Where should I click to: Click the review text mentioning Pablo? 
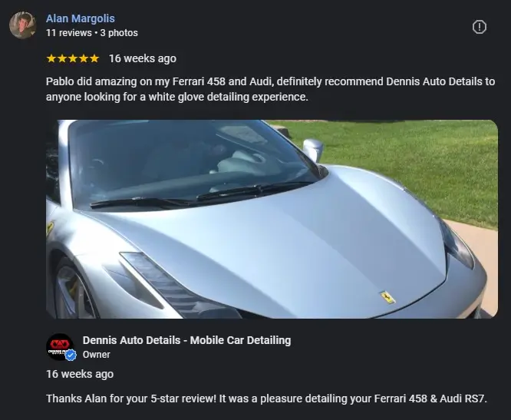coord(271,89)
